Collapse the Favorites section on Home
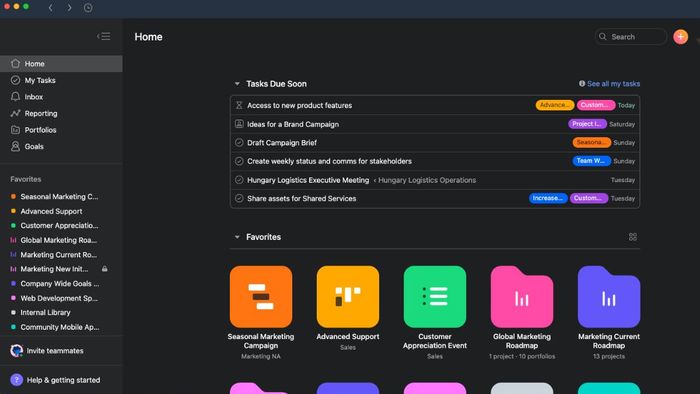700x394 pixels. (237, 237)
